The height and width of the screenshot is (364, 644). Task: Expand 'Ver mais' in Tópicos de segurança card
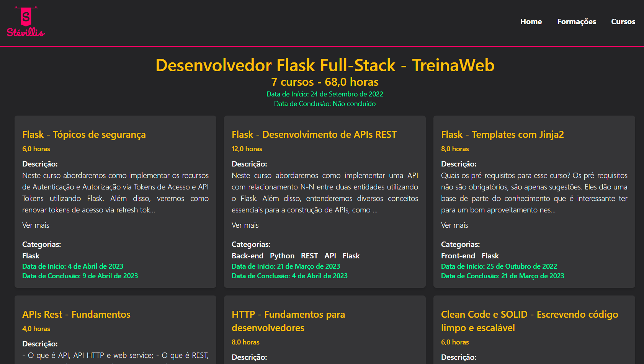(36, 225)
